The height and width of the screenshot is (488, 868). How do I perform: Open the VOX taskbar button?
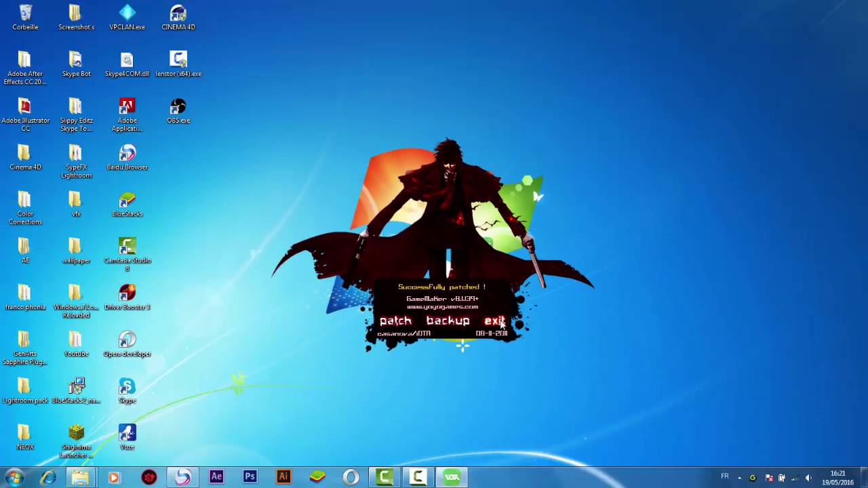point(452,477)
